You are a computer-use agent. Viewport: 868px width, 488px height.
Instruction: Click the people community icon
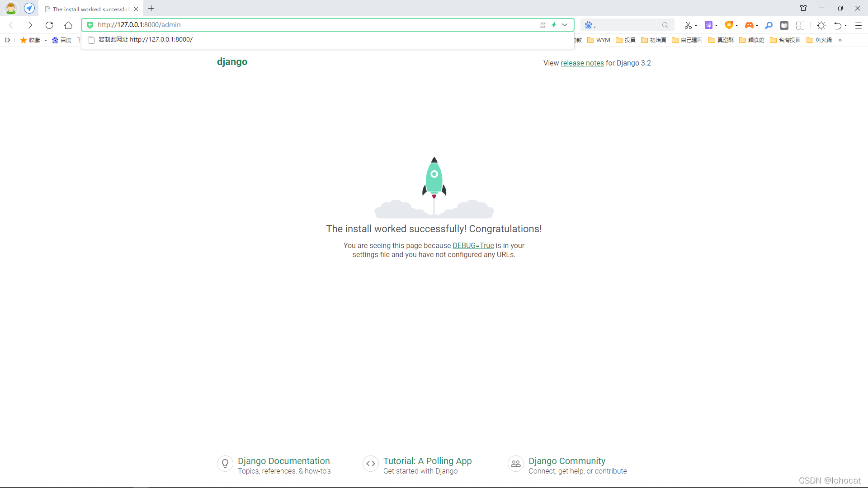pos(516,464)
